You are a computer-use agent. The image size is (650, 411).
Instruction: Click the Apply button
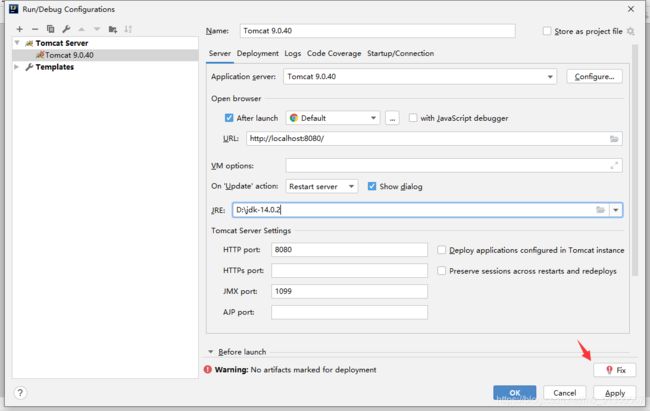pyautogui.click(x=615, y=393)
